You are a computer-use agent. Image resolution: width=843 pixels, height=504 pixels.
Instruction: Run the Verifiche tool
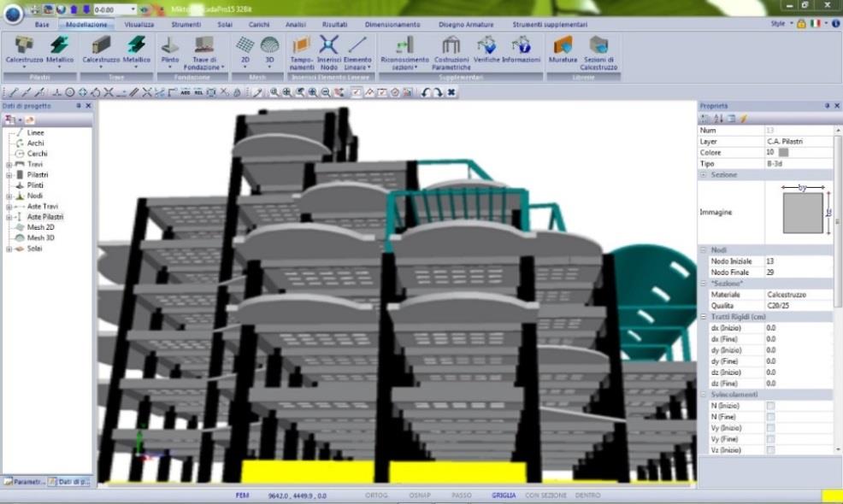tap(486, 50)
